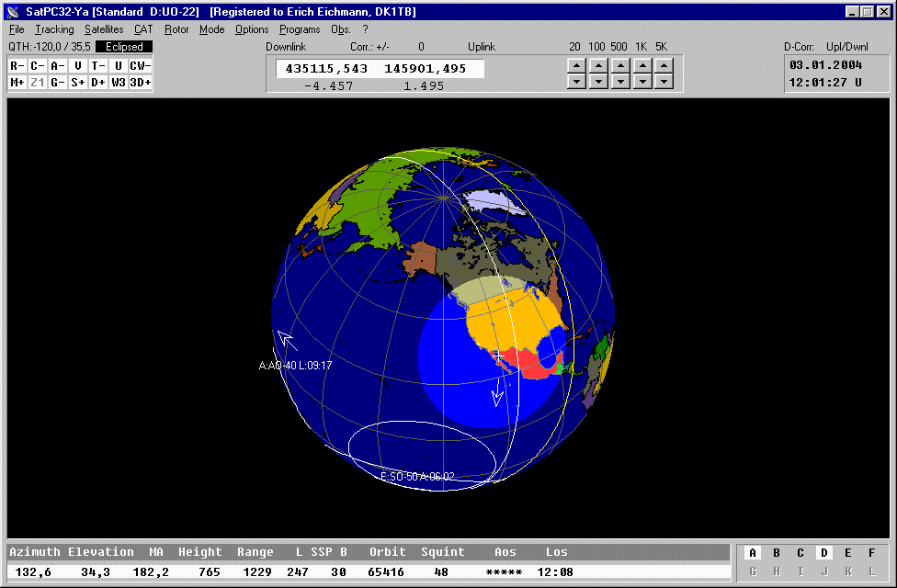Viewport: 897px width, 588px height.
Task: Click the AO-40 satellite label on globe
Action: 295,366
